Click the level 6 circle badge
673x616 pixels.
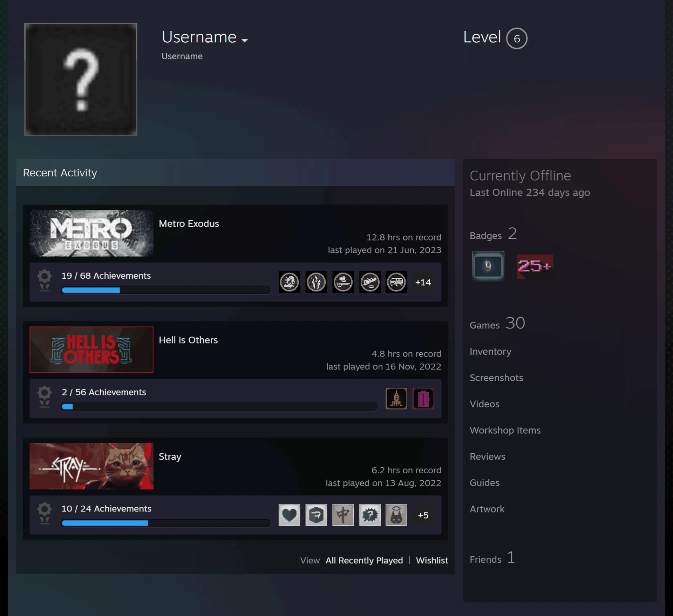click(x=517, y=38)
